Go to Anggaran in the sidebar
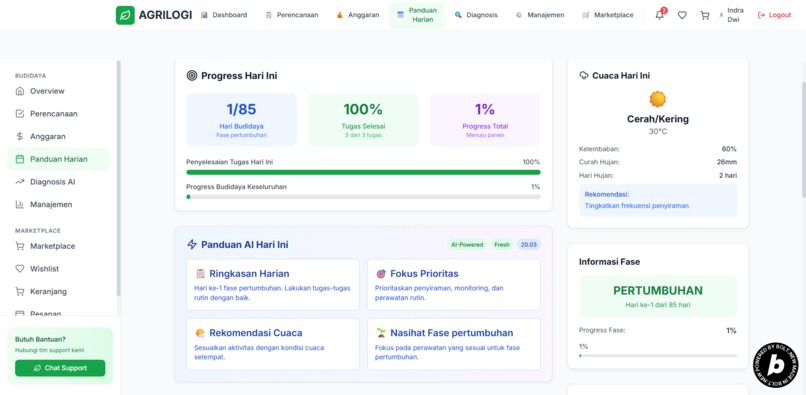This screenshot has height=395, width=806. click(58, 136)
